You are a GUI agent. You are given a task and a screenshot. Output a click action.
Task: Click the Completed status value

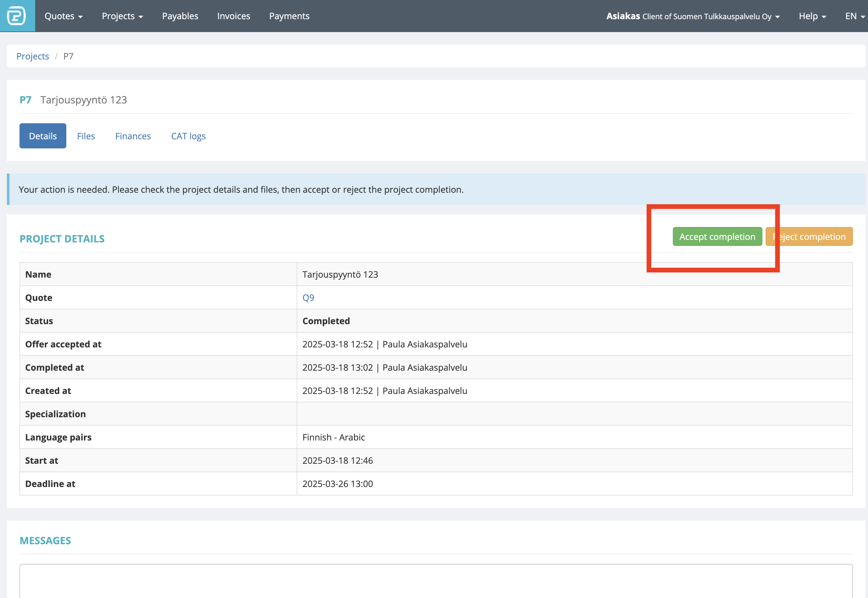(326, 321)
